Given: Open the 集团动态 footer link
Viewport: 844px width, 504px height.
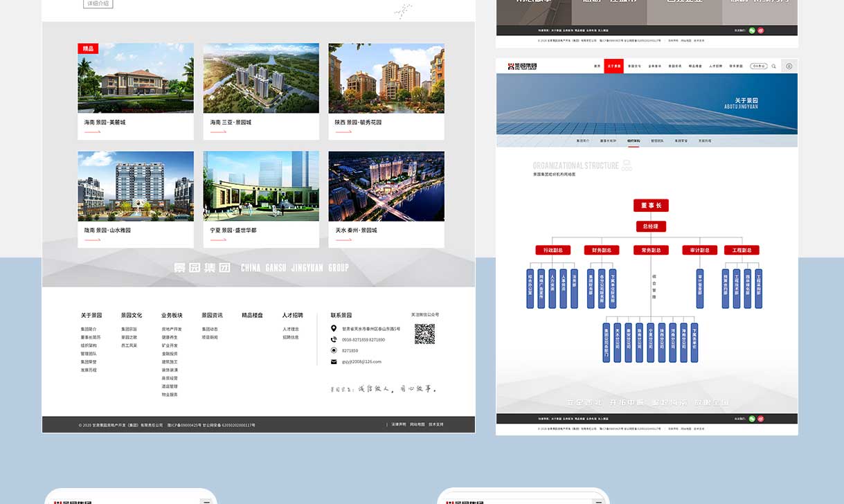Looking at the screenshot, I should (x=210, y=329).
